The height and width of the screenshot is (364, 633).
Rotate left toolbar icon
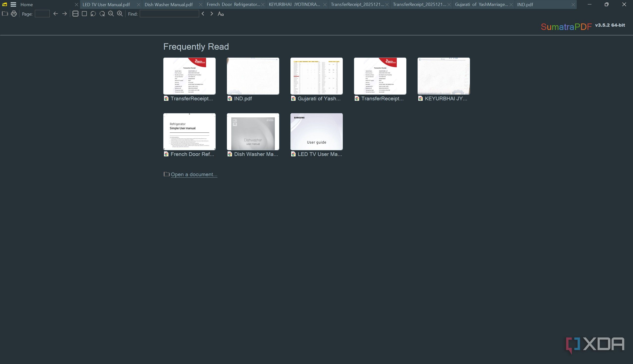93,14
